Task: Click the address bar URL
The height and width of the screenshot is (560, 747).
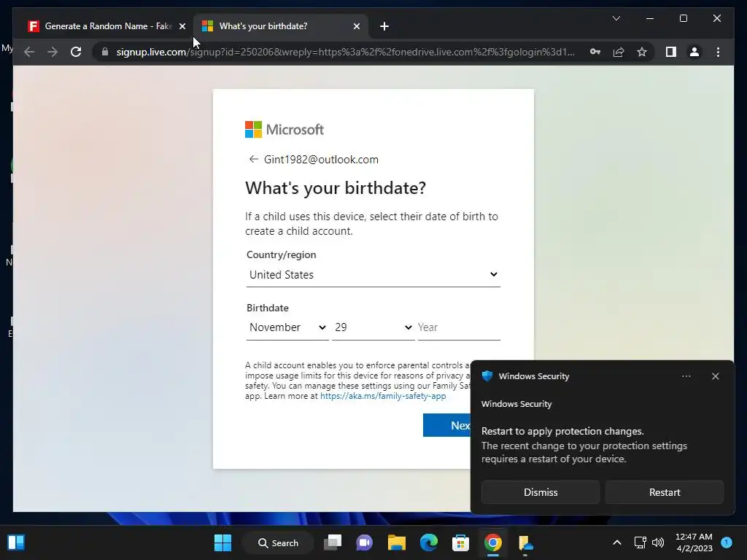Action: (345, 52)
